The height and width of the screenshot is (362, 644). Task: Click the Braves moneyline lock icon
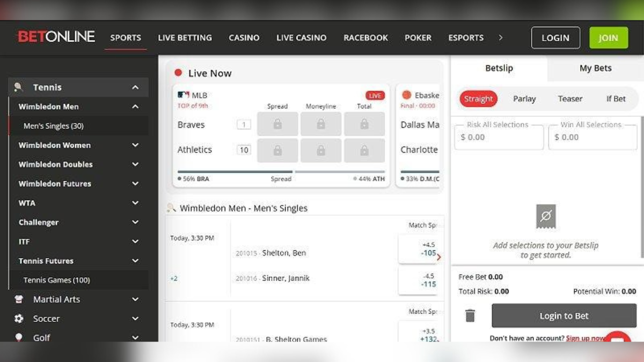321,124
